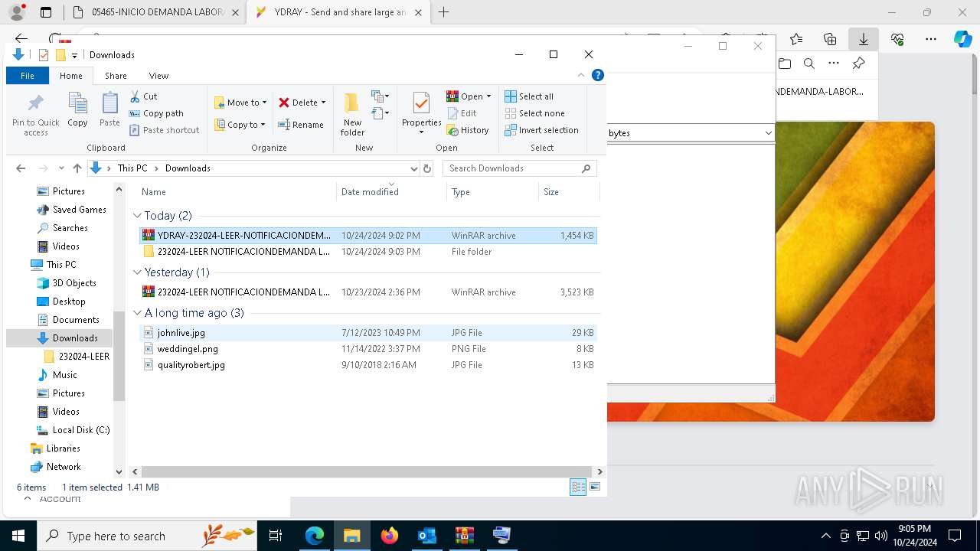
Task: Show file History
Action: pyautogui.click(x=468, y=130)
